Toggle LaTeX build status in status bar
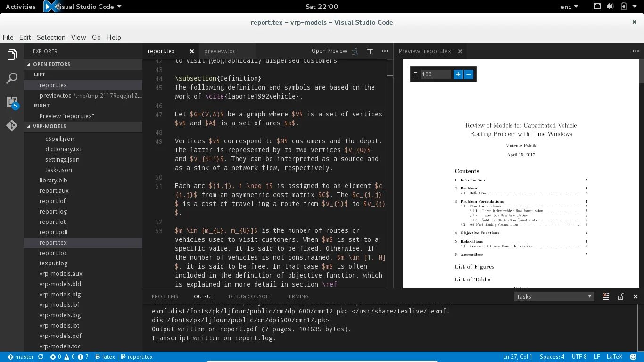This screenshot has height=362, width=644. [105, 357]
